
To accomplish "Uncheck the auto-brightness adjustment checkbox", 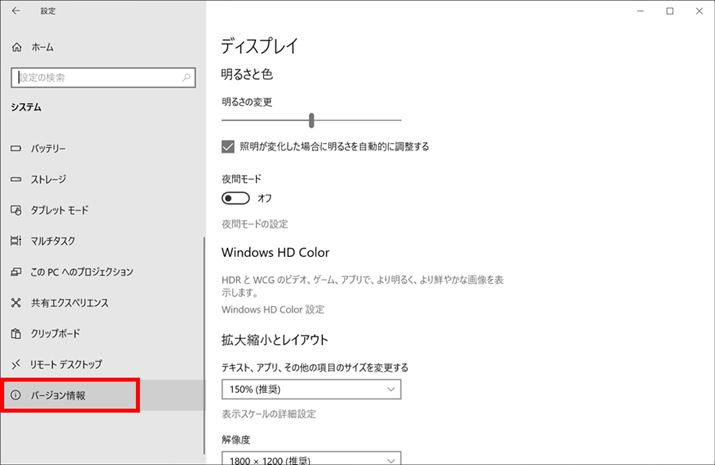I will tap(228, 146).
